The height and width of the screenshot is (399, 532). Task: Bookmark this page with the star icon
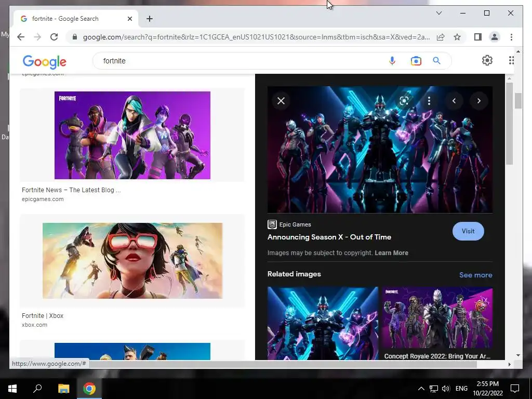pos(457,37)
